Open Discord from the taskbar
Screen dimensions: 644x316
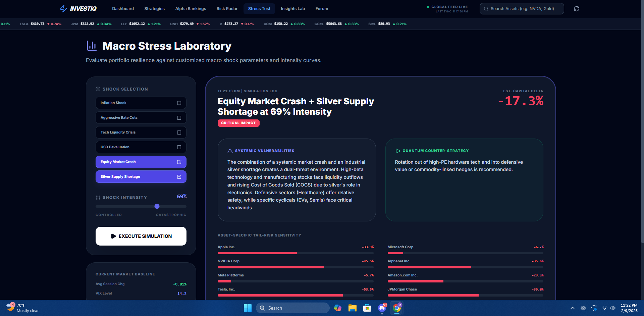(x=382, y=308)
